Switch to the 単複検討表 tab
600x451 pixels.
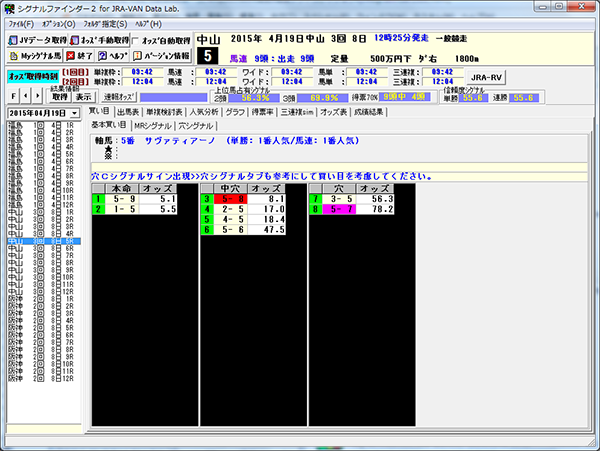(x=164, y=112)
